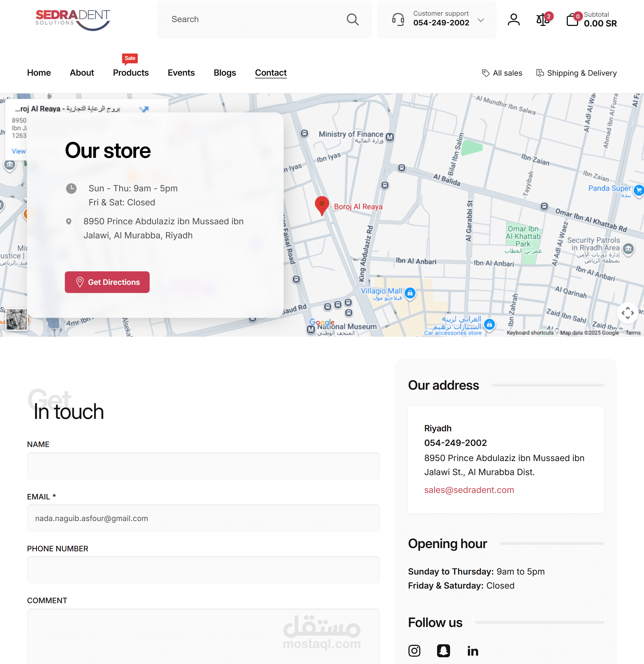
Task: Open Instagram social icon
Action: click(414, 650)
